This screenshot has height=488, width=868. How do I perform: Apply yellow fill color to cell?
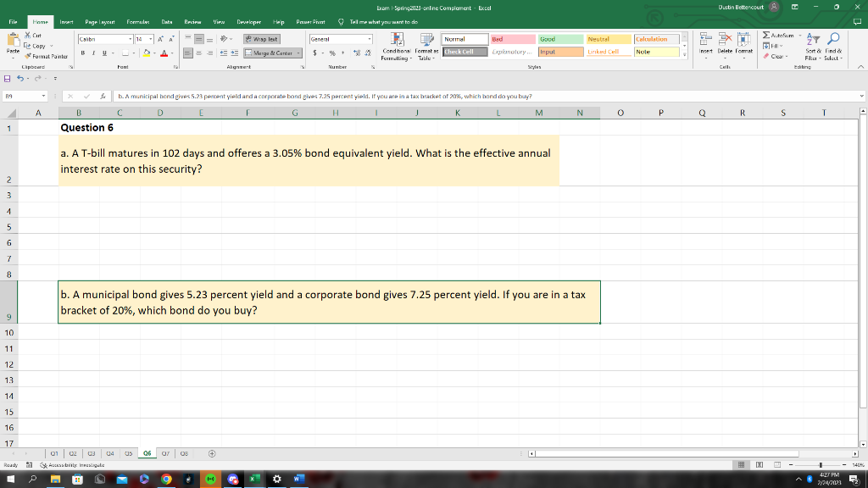pyautogui.click(x=147, y=53)
